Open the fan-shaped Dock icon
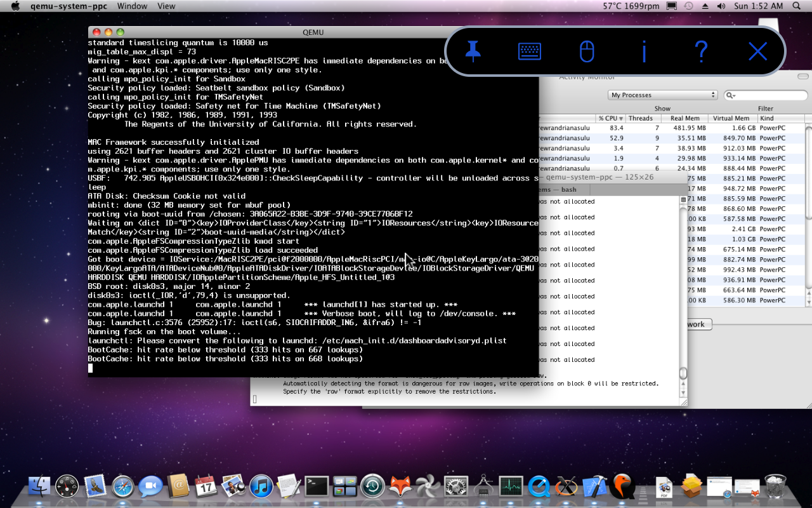 [x=428, y=487]
